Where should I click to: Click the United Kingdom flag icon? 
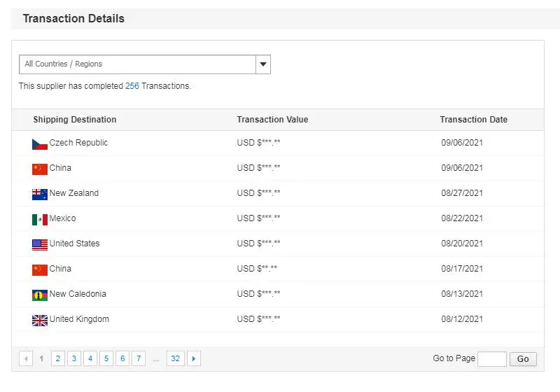tap(40, 320)
